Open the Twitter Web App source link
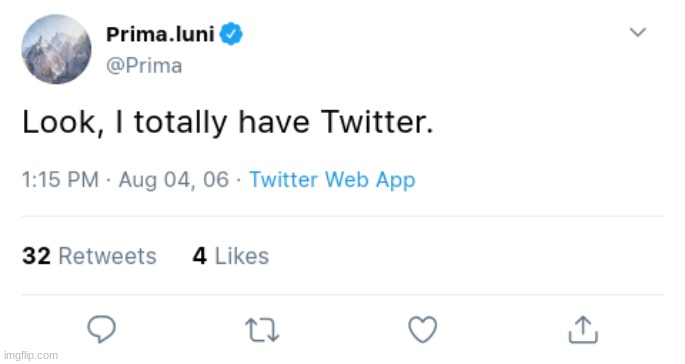Viewport: 685px width, 364px height. pyautogui.click(x=332, y=180)
